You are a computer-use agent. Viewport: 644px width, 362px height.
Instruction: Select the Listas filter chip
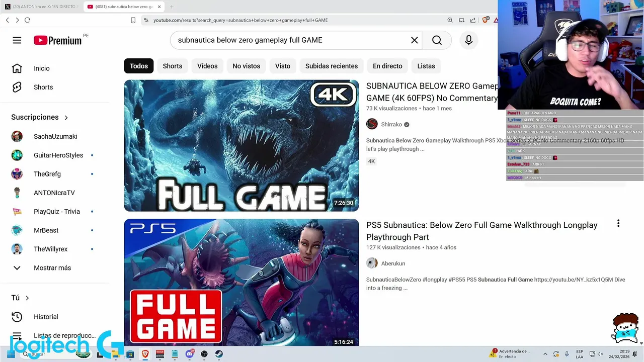pos(426,66)
